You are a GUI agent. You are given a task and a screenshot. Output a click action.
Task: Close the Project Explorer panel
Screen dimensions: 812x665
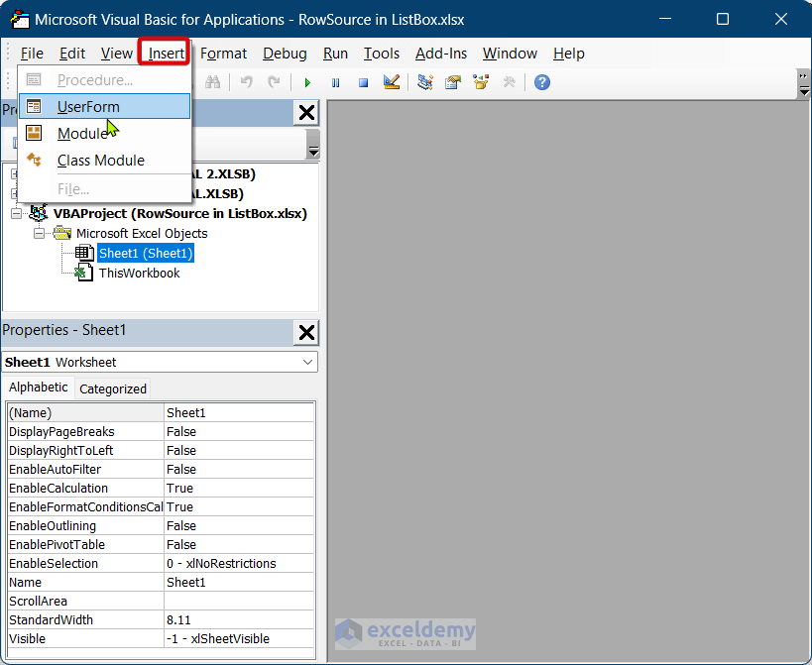coord(306,112)
